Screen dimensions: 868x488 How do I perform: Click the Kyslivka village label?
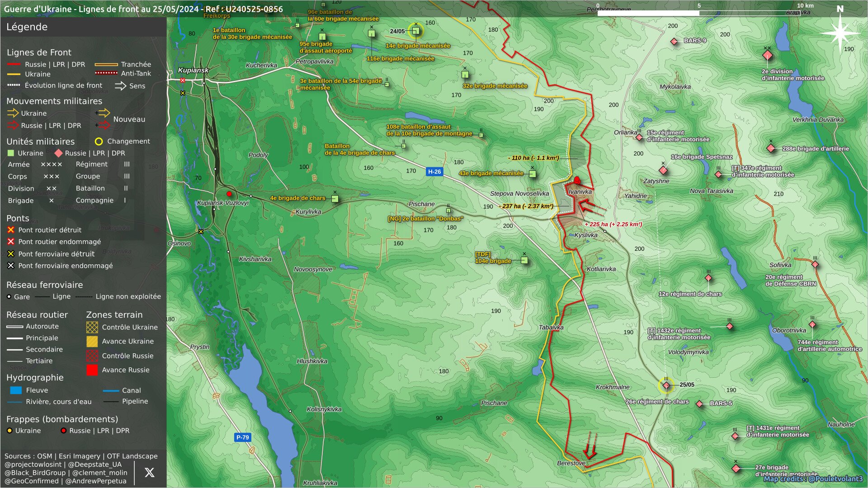(586, 235)
